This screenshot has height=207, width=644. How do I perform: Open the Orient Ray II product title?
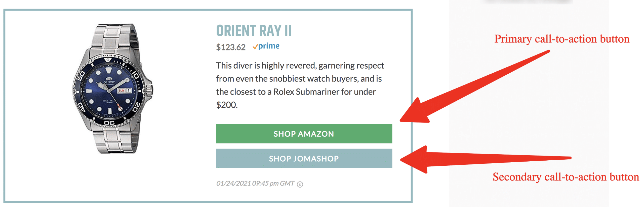point(254,31)
